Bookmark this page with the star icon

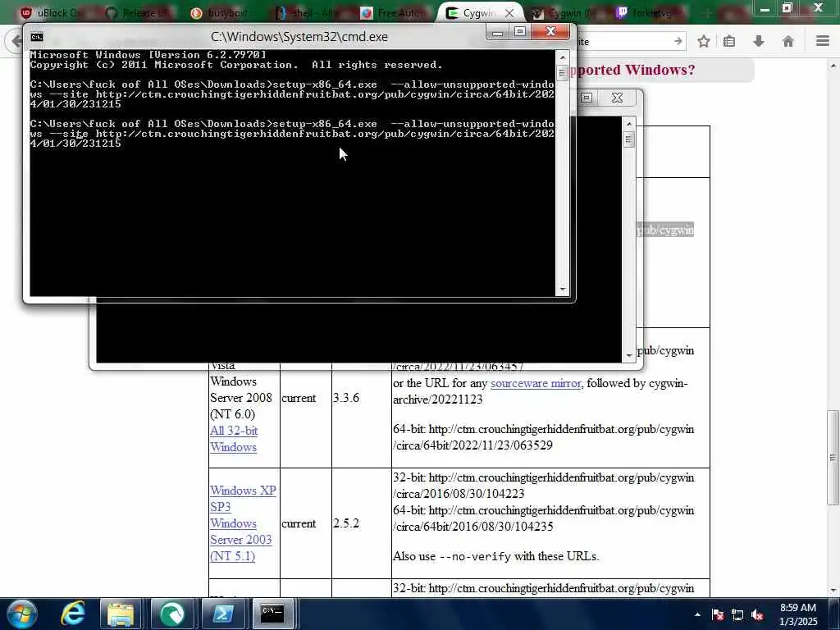coord(704,41)
